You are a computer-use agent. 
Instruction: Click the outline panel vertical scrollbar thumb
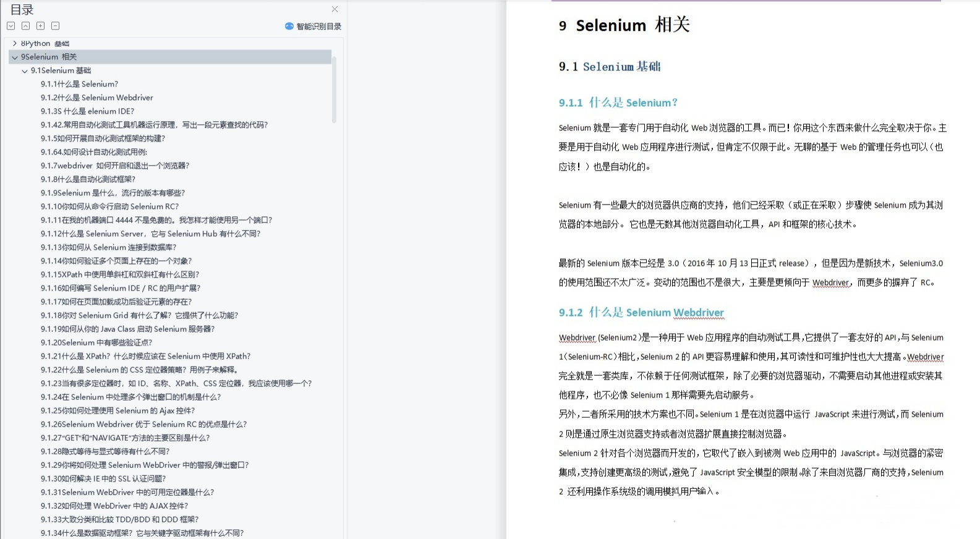click(334, 90)
